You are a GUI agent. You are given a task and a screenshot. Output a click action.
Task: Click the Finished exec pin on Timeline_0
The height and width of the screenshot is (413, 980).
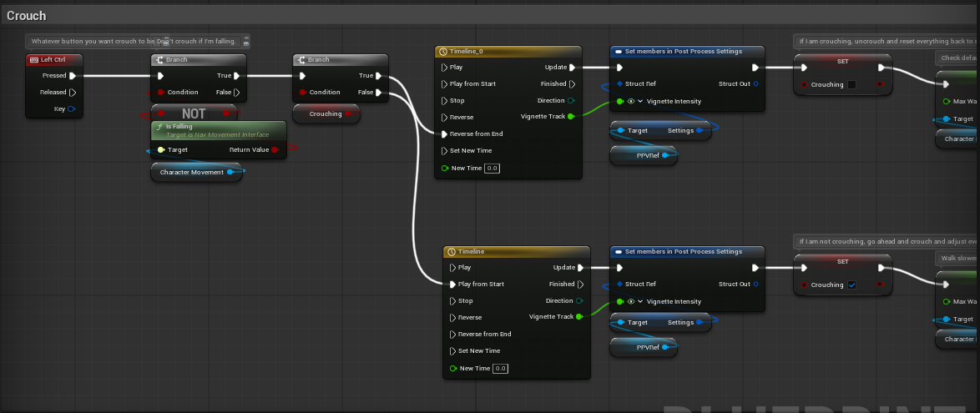tap(573, 83)
